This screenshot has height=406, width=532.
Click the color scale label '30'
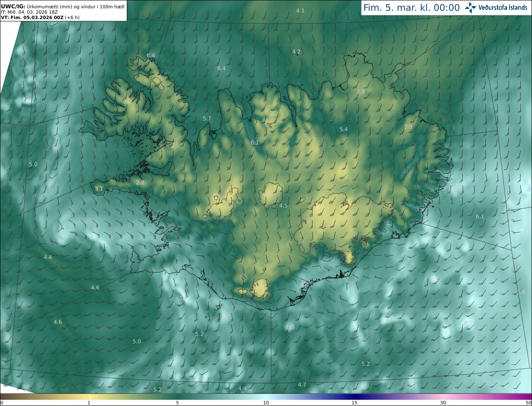(443, 403)
